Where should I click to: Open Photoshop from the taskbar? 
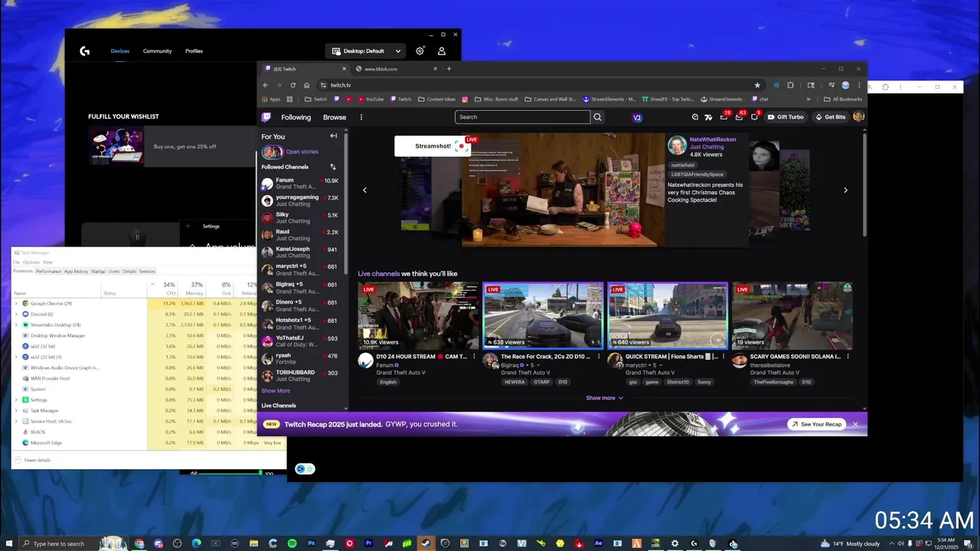[x=312, y=543]
